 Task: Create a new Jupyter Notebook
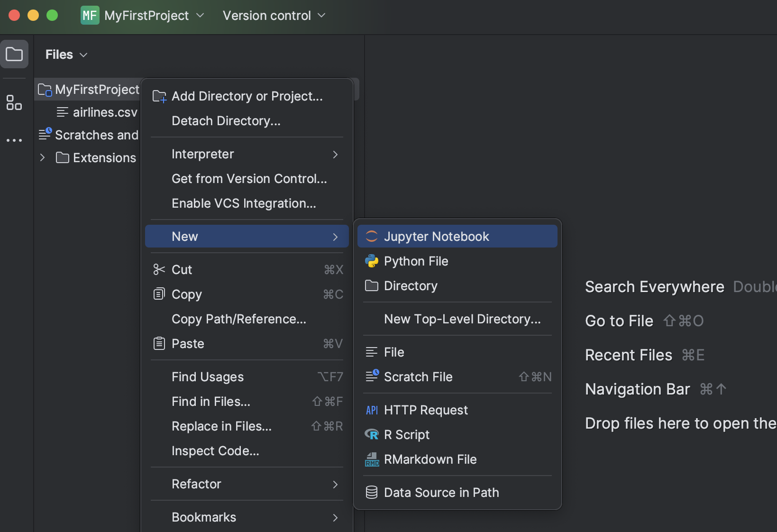click(x=436, y=236)
